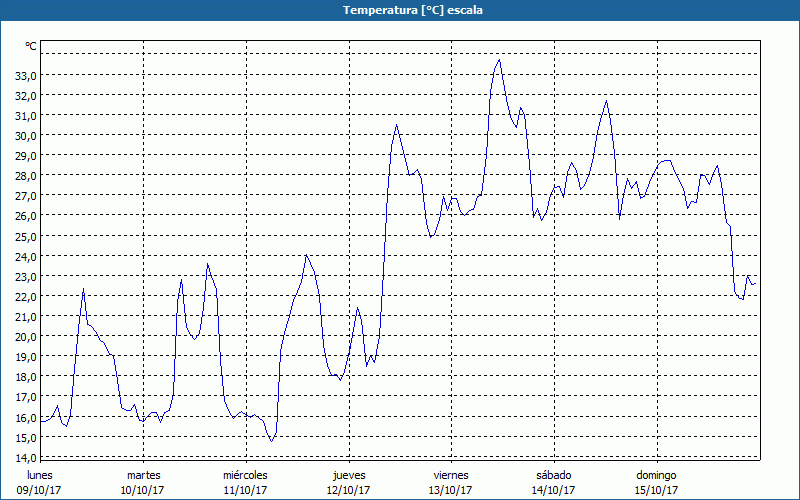Click the 28,0 axis value
The image size is (800, 500).
click(25, 176)
